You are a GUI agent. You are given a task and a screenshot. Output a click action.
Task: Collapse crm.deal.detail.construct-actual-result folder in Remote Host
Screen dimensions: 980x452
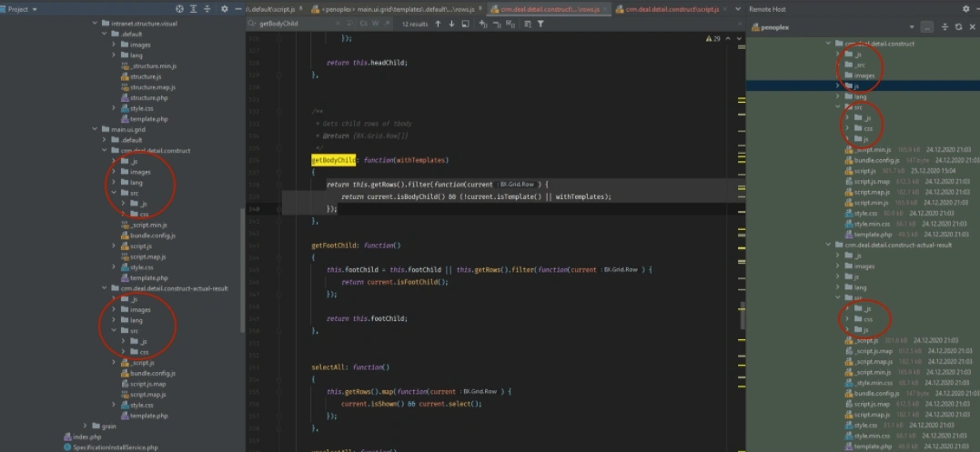click(x=829, y=245)
